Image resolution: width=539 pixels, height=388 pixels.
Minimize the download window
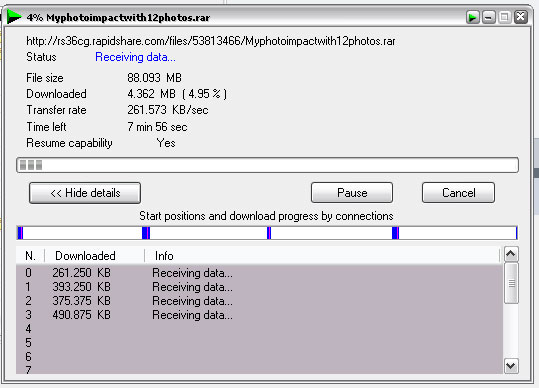pyautogui.click(x=488, y=17)
